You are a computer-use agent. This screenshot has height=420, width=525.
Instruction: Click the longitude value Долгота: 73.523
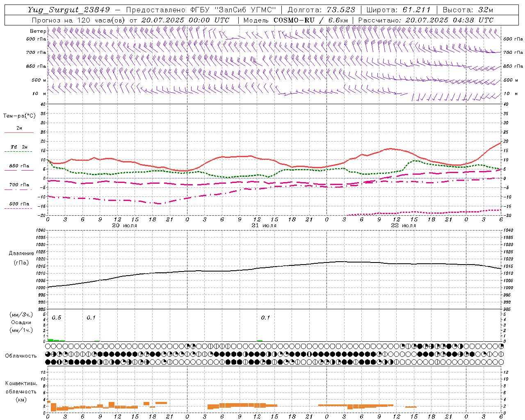[x=321, y=10]
